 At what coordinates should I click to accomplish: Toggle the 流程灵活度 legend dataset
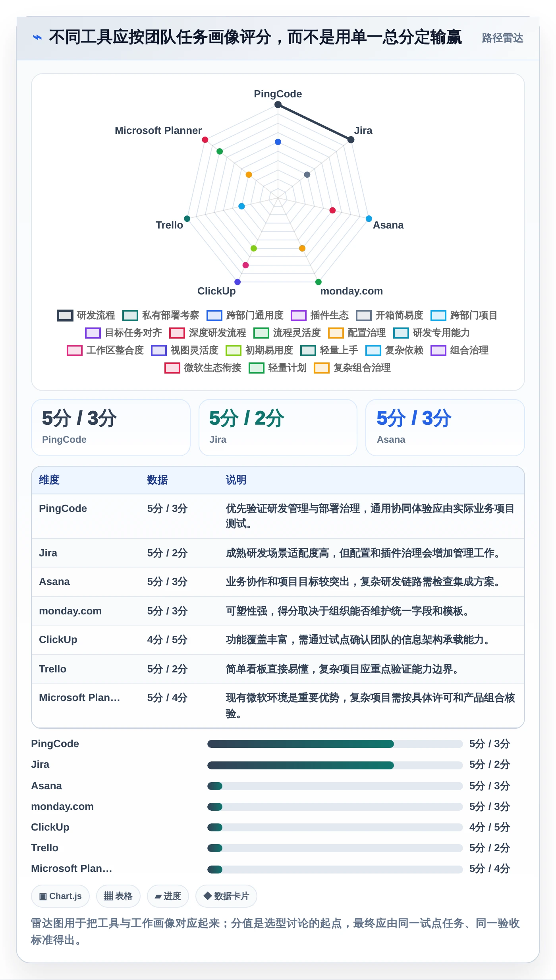click(287, 333)
